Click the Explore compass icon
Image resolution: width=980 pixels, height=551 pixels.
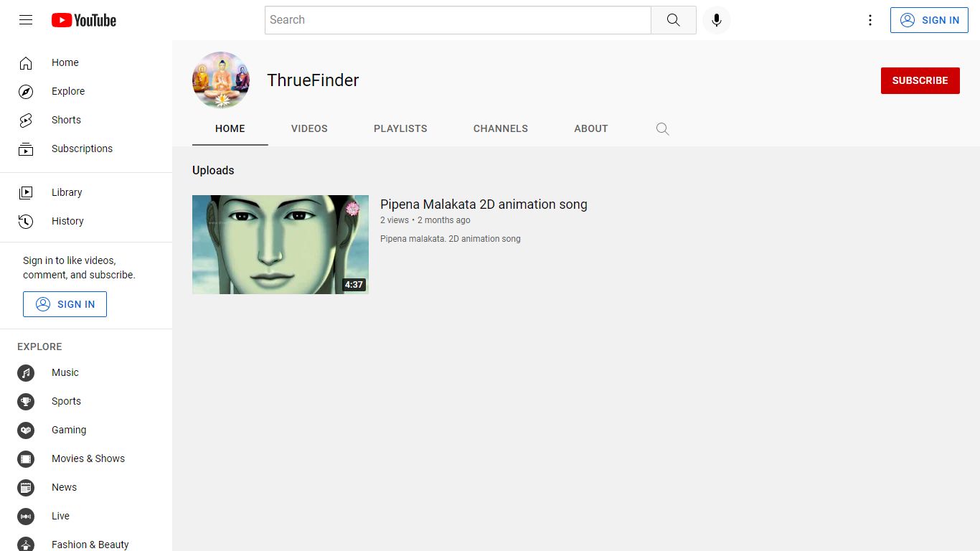[x=26, y=92]
